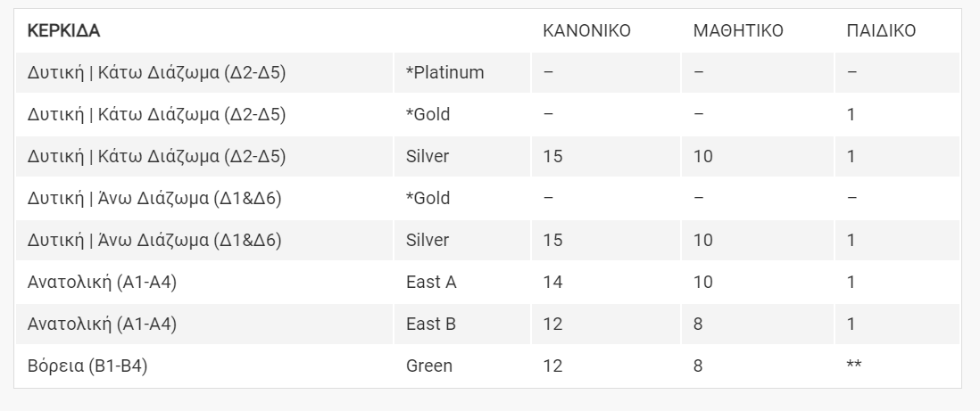The image size is (980, 411).
Task: Select the Green category cell
Action: (429, 366)
